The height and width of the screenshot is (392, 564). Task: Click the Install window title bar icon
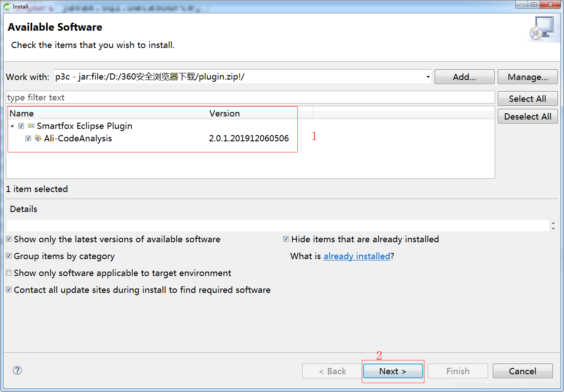[x=7, y=6]
